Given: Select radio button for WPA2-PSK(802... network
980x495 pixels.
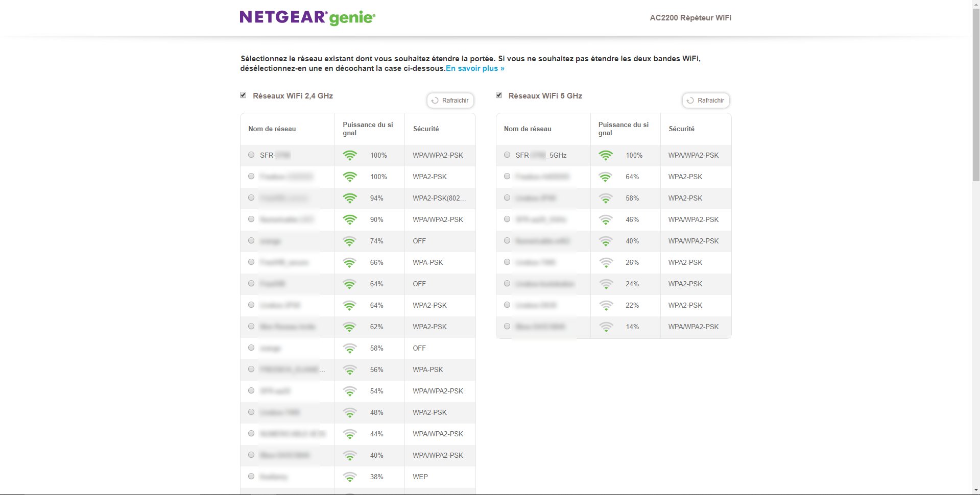Looking at the screenshot, I should coord(251,198).
